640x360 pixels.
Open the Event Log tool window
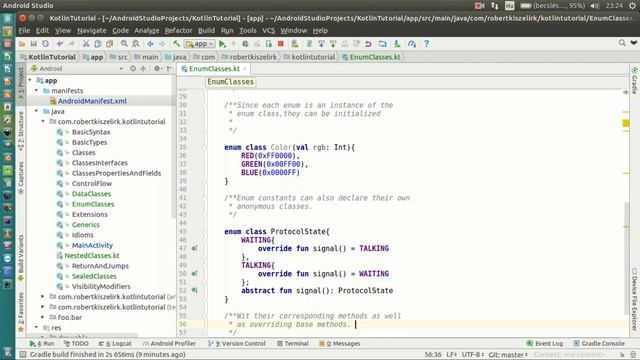click(x=545, y=344)
